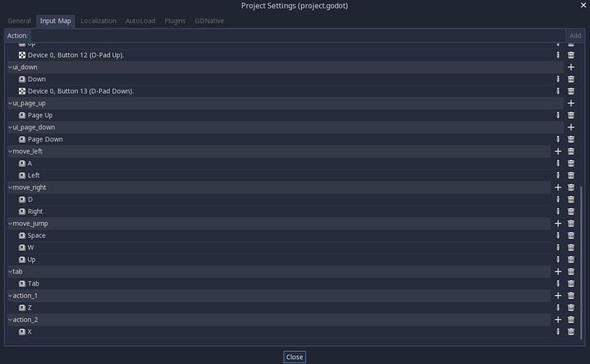Viewport: 590px width, 364px height.
Task: Remove the move_right action
Action: click(x=571, y=188)
